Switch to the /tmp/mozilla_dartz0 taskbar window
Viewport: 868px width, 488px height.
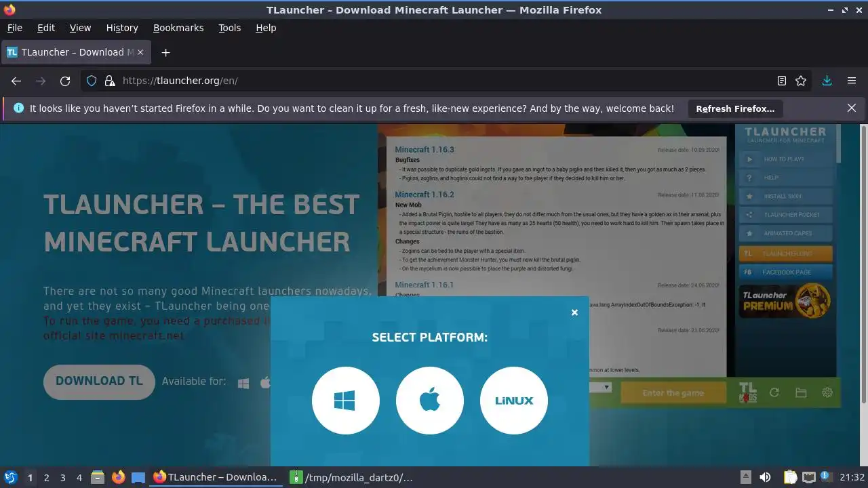[353, 477]
